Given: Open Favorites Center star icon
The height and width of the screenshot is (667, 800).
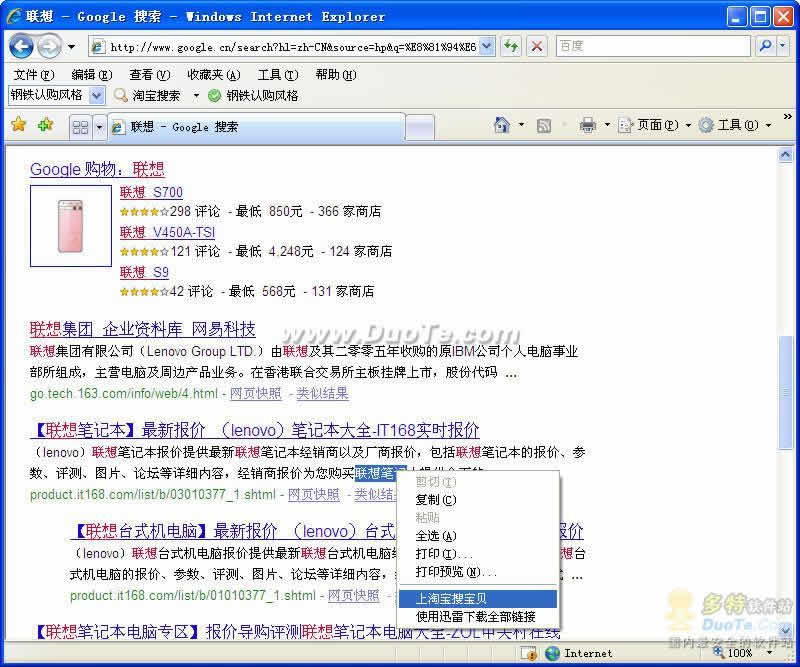Looking at the screenshot, I should pyautogui.click(x=19, y=124).
